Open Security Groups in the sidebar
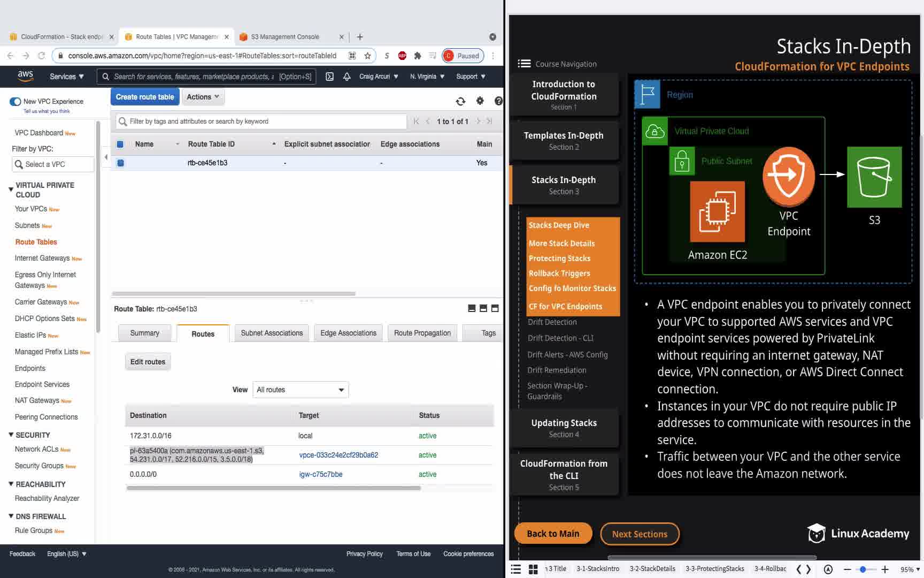 coord(39,466)
